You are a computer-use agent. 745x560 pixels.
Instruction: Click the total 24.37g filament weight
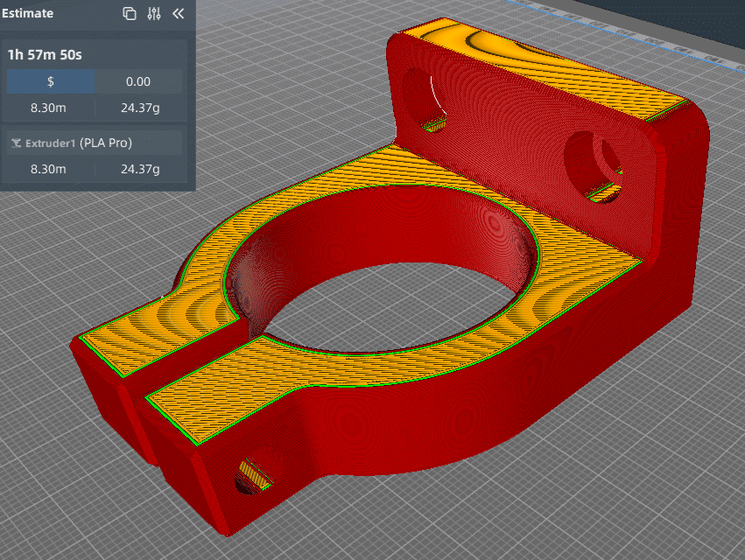pos(140,108)
